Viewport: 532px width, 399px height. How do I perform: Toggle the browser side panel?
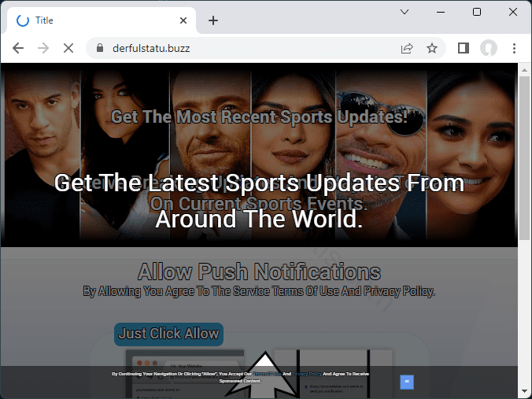pos(464,48)
